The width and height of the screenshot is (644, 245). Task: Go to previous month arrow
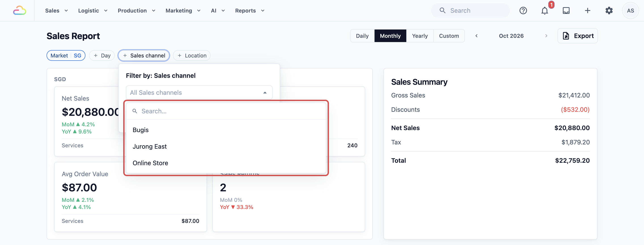[477, 36]
